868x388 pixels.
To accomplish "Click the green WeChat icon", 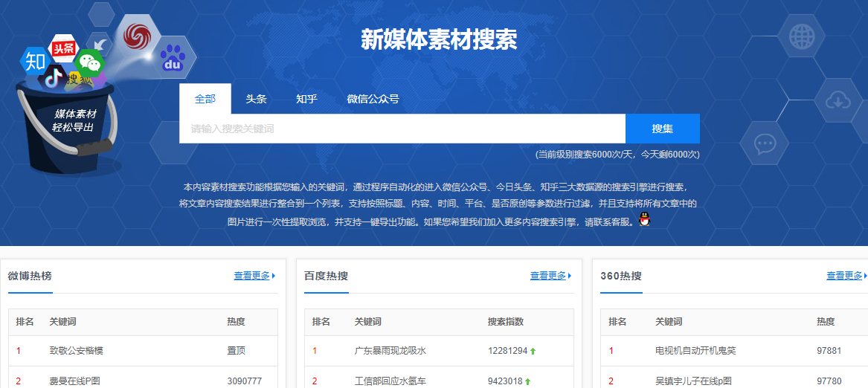I will coord(89,62).
